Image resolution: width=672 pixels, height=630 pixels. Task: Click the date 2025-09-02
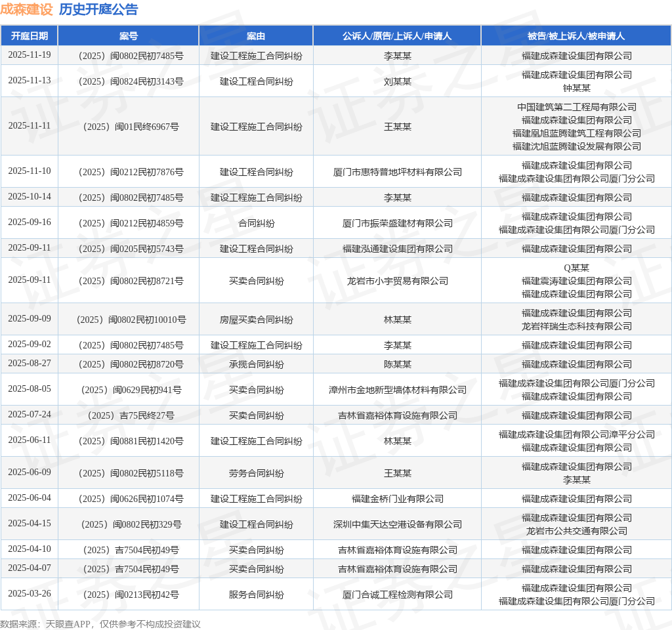click(29, 344)
